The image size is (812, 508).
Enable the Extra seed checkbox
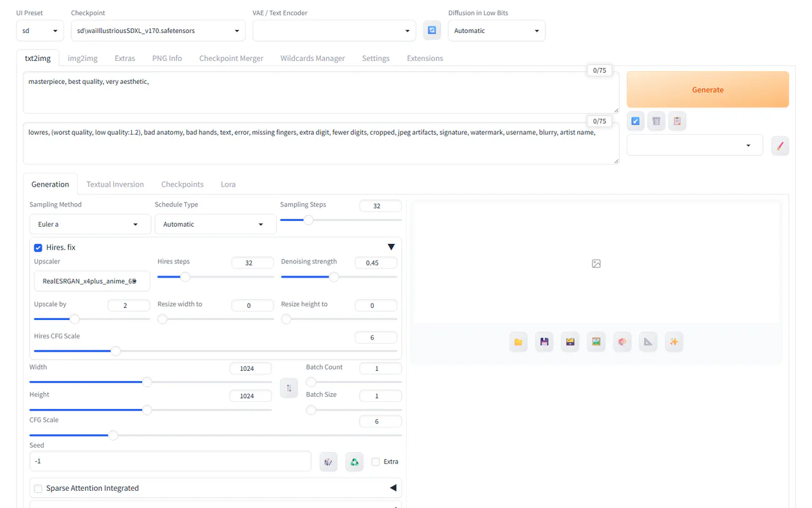click(376, 462)
